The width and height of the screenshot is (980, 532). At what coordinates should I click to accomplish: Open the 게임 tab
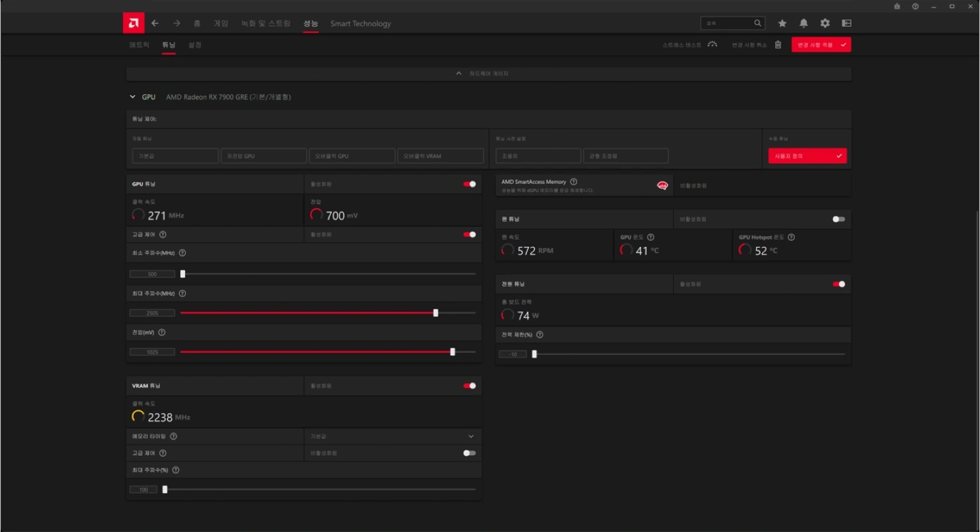(x=221, y=23)
